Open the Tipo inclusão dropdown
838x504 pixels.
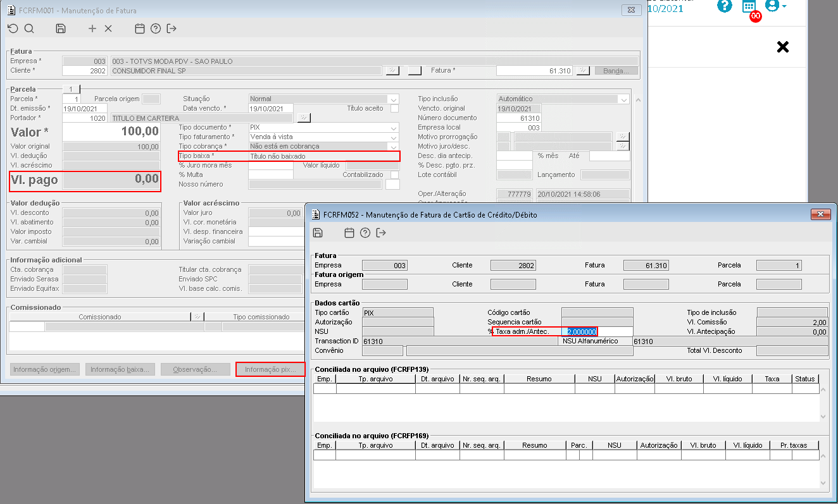(624, 99)
